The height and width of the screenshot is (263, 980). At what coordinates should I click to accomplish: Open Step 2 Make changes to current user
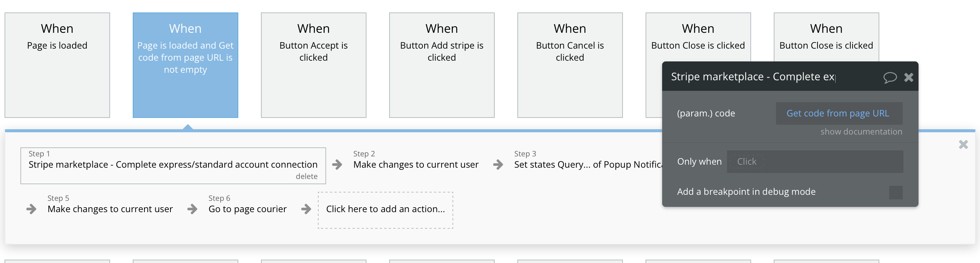coord(416,165)
